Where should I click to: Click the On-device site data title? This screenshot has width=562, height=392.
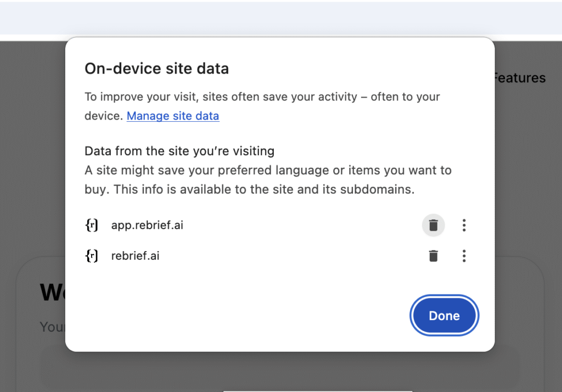(x=156, y=69)
